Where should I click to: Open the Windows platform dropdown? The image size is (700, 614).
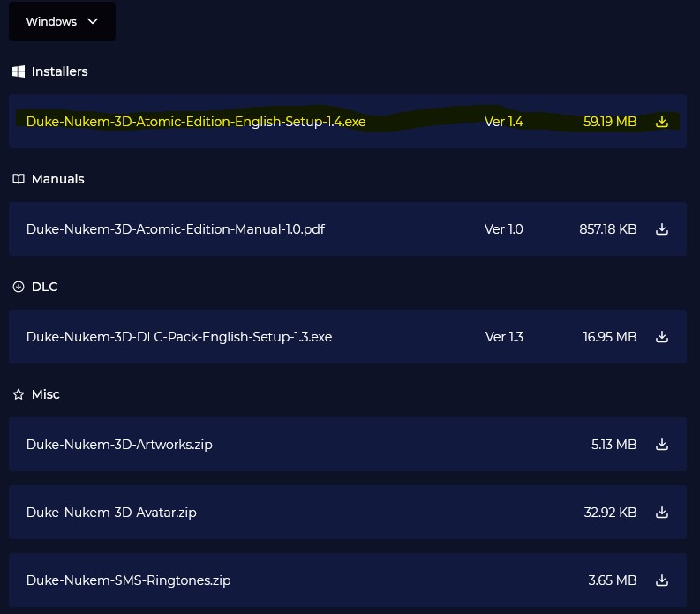click(62, 21)
